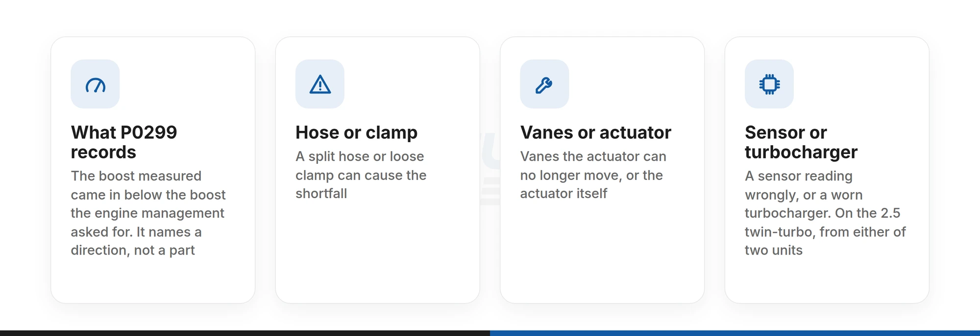The image size is (980, 336).
Task: Click the wrench icon
Action: pos(544,84)
